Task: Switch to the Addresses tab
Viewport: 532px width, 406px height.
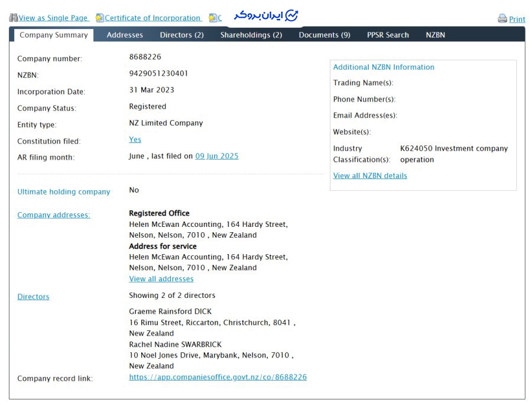Action: point(125,35)
